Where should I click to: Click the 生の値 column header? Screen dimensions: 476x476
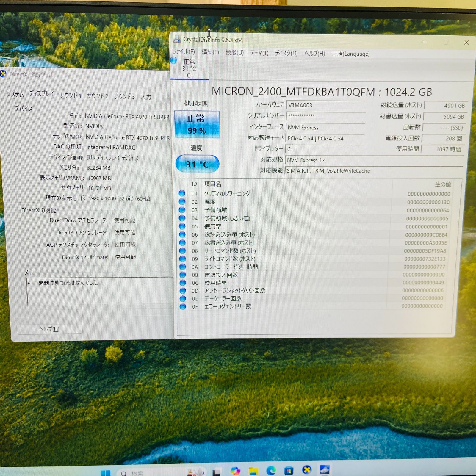click(x=443, y=184)
